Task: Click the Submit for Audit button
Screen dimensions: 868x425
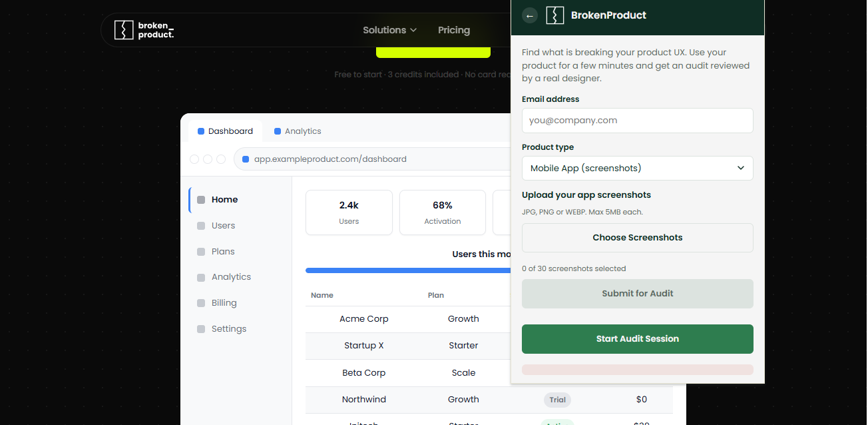Action: pos(638,294)
